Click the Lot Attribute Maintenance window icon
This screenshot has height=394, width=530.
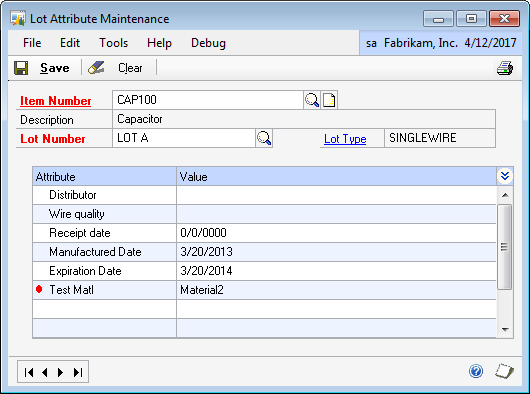coord(18,18)
